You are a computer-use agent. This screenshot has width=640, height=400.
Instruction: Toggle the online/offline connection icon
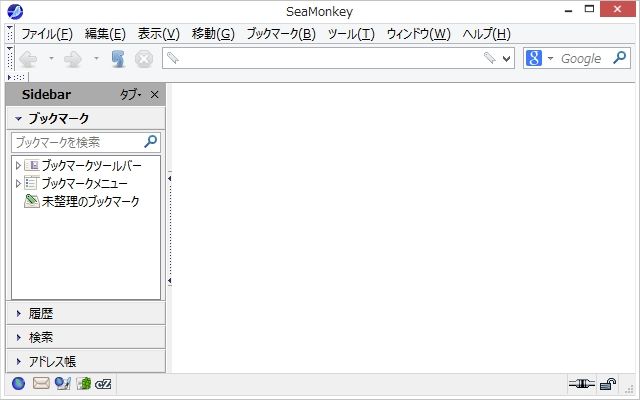coord(582,384)
